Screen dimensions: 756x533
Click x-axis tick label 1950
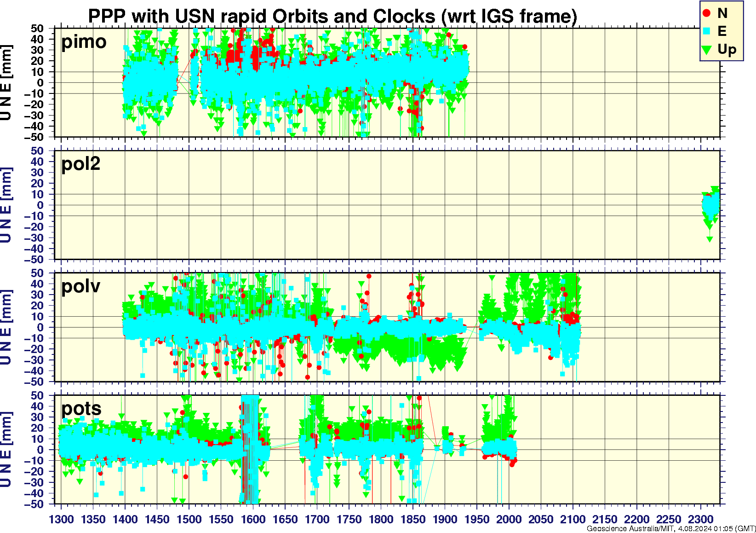[x=477, y=519]
